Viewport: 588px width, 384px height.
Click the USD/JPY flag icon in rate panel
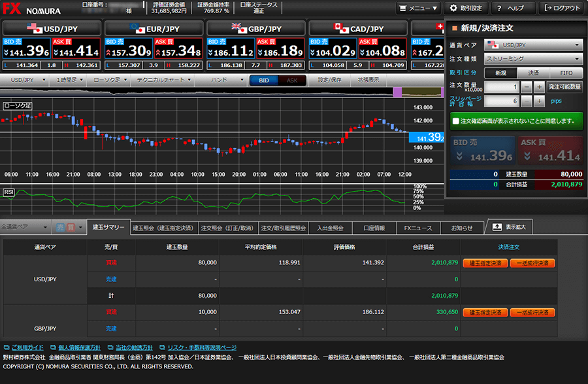pos(35,28)
